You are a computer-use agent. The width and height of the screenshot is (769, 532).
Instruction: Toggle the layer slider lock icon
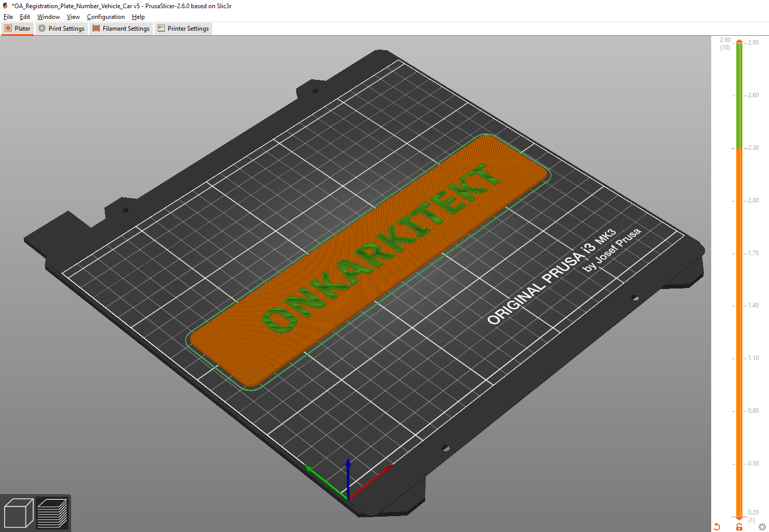[x=739, y=526]
